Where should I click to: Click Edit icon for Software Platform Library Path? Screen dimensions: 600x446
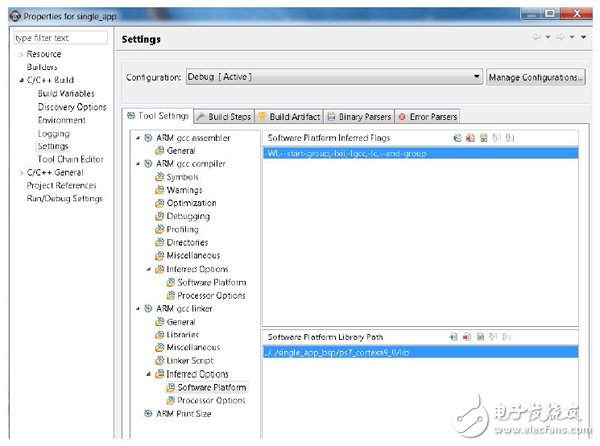pos(482,337)
